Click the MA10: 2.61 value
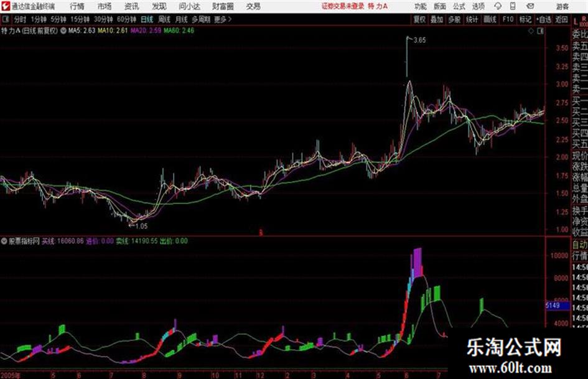The height and width of the screenshot is (379, 588). (113, 30)
